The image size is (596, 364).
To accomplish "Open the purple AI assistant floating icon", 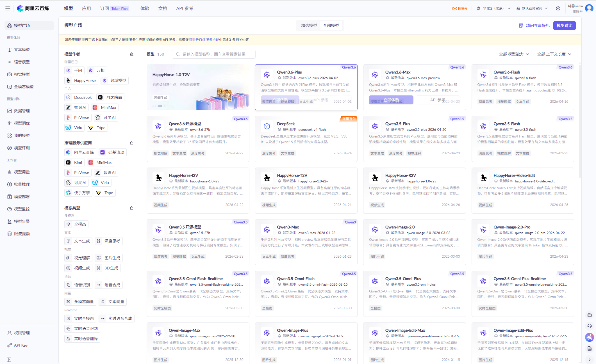I will pyautogui.click(x=590, y=337).
